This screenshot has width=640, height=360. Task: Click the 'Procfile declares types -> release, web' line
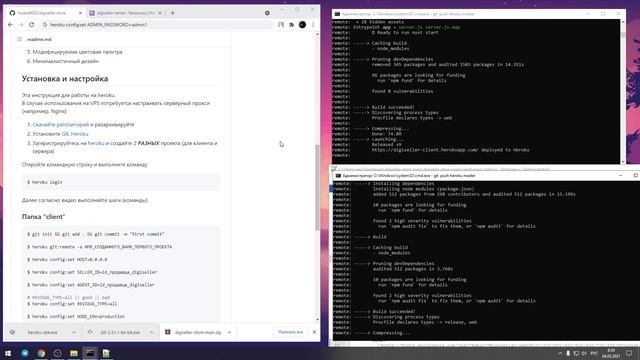click(425, 322)
